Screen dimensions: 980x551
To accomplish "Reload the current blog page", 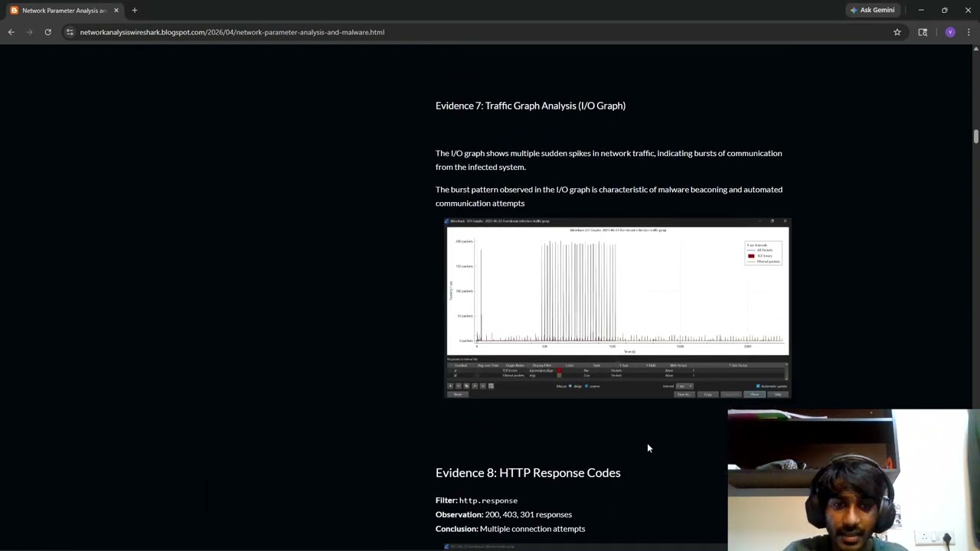I will point(47,32).
